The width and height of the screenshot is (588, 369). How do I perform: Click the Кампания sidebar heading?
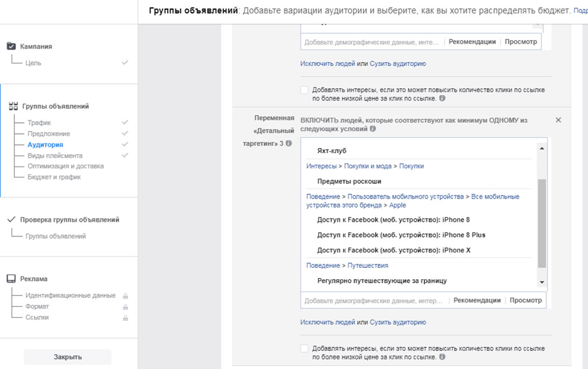[x=36, y=46]
